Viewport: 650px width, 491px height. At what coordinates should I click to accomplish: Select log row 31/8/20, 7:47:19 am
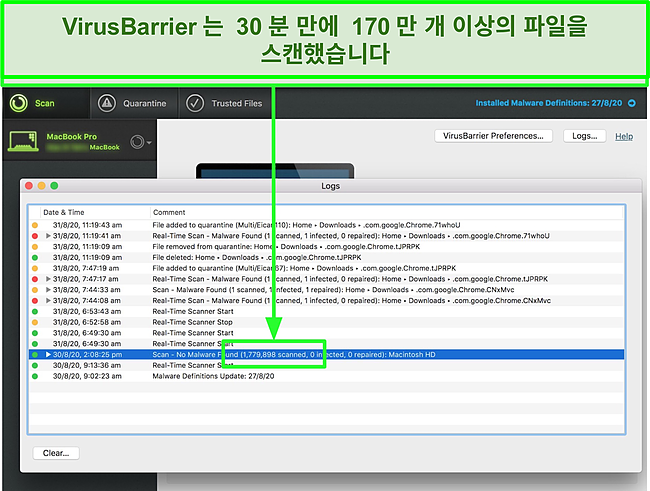coord(327,268)
